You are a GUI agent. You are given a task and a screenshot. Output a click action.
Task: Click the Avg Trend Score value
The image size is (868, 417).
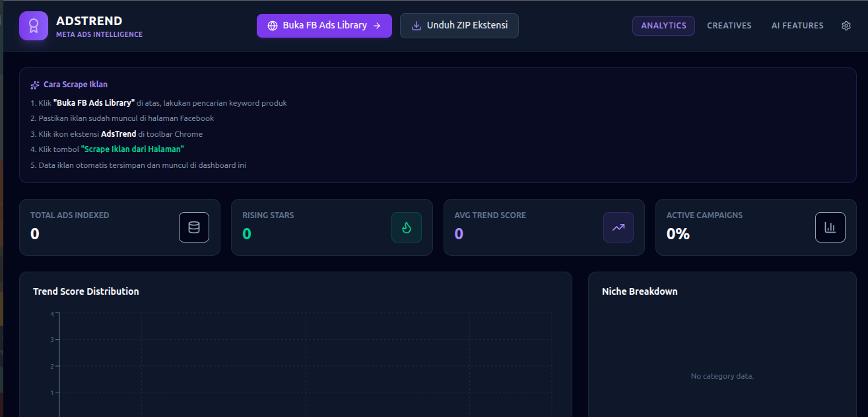[x=459, y=233]
